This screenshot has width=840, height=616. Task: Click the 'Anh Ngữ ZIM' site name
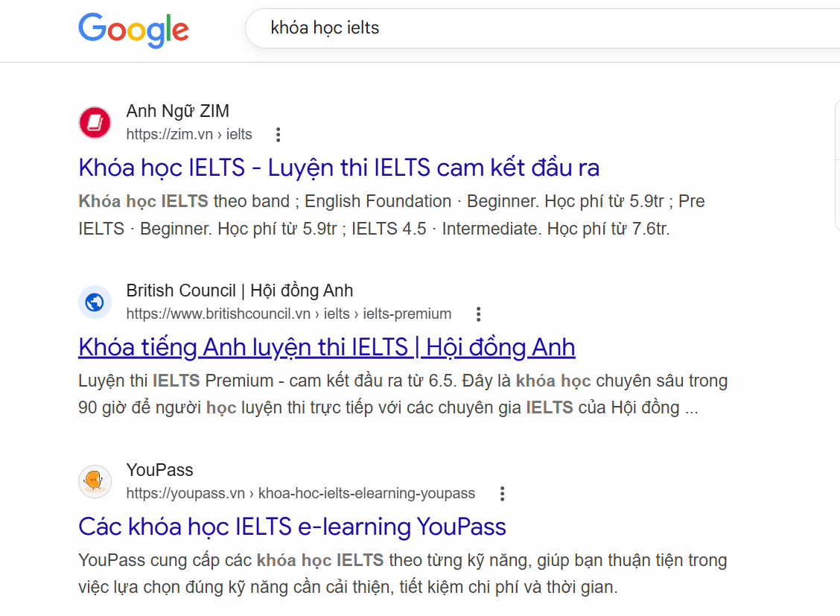(x=177, y=111)
